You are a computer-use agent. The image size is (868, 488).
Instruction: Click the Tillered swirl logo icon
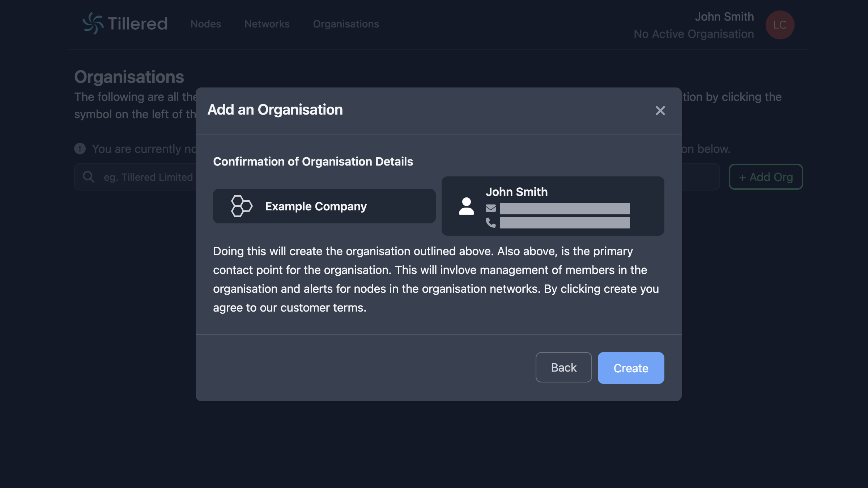[93, 23]
